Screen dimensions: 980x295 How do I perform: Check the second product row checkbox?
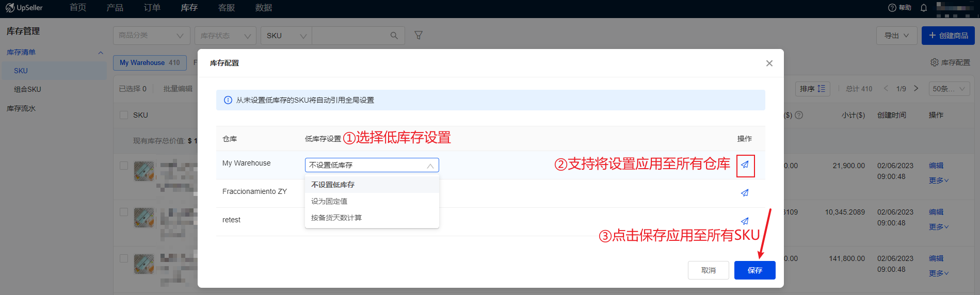pos(124,212)
